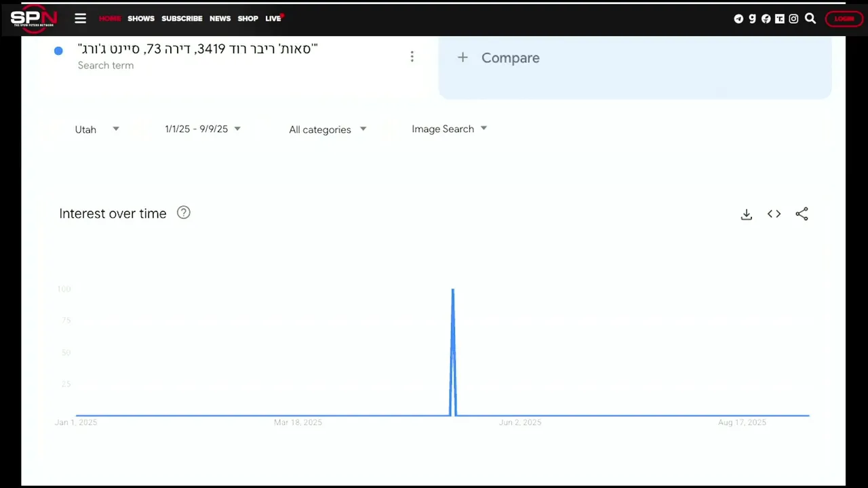Open the embed code icon for the chart
The image size is (868, 488).
[774, 214]
